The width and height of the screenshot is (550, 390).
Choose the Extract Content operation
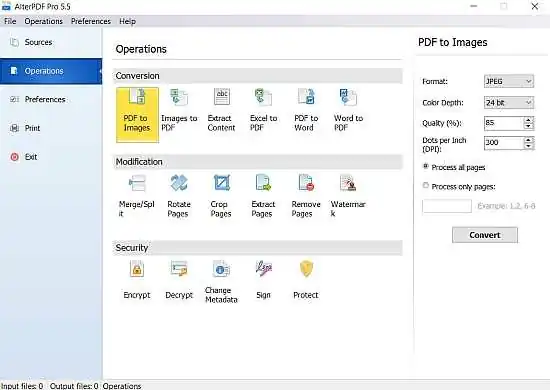(221, 110)
